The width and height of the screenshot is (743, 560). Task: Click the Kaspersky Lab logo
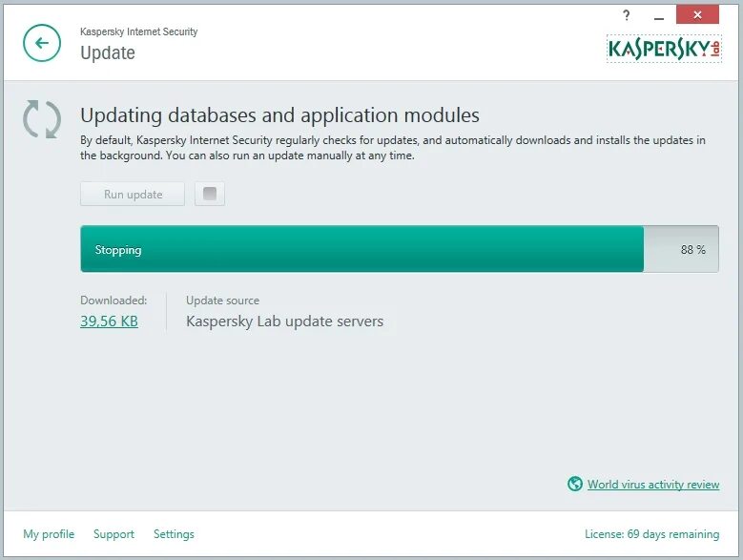(x=664, y=49)
